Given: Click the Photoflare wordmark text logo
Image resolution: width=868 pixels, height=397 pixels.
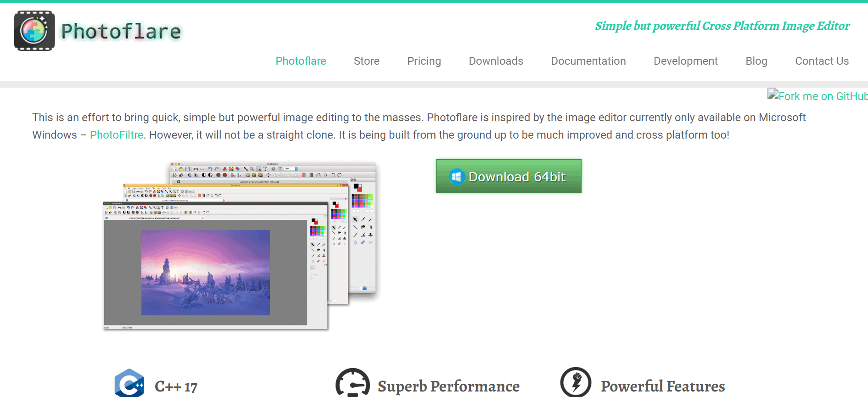Looking at the screenshot, I should pos(122,32).
